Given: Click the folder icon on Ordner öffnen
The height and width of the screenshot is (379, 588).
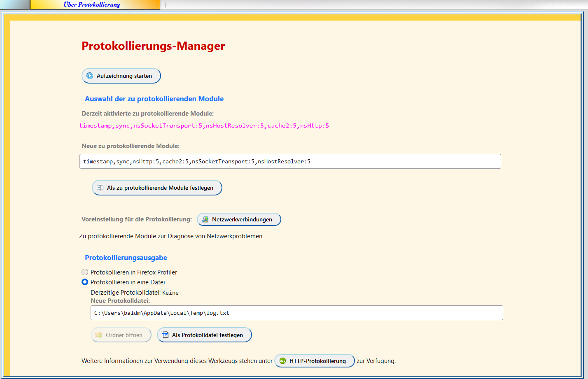Looking at the screenshot, I should point(99,335).
